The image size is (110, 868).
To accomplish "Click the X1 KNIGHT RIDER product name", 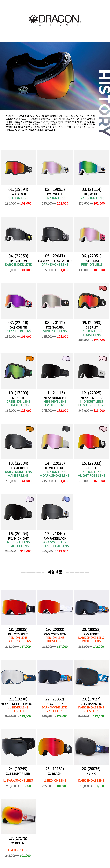I will (18, 774).
